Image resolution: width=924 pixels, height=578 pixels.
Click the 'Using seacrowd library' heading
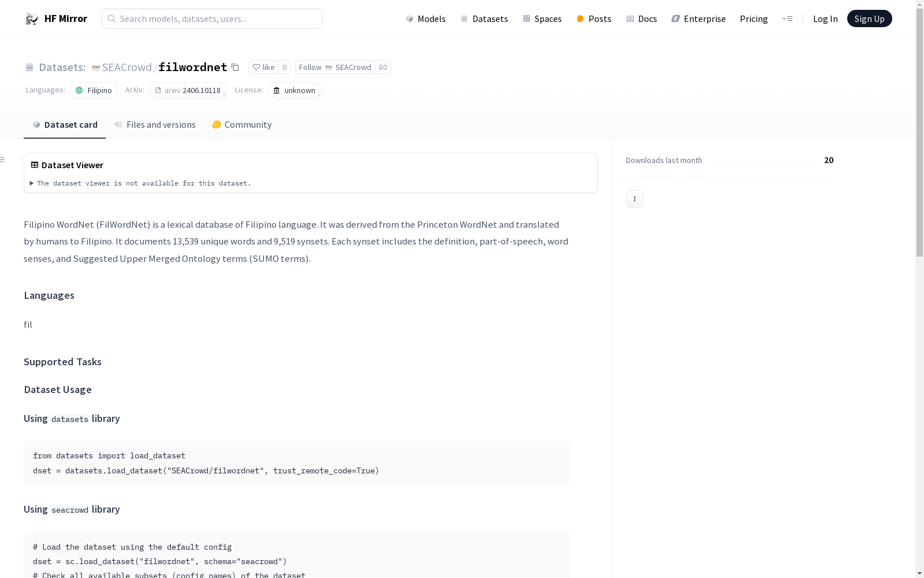pyautogui.click(x=72, y=509)
